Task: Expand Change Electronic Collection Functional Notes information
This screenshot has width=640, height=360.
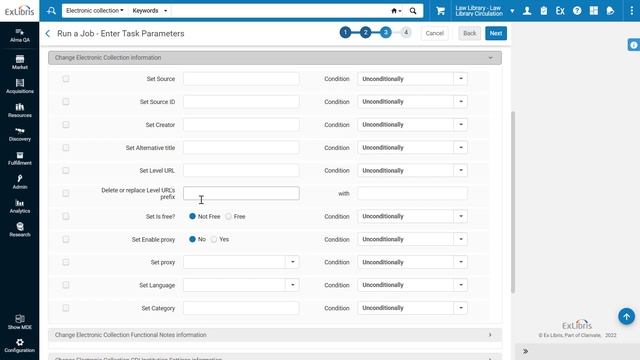Action: [x=275, y=335]
